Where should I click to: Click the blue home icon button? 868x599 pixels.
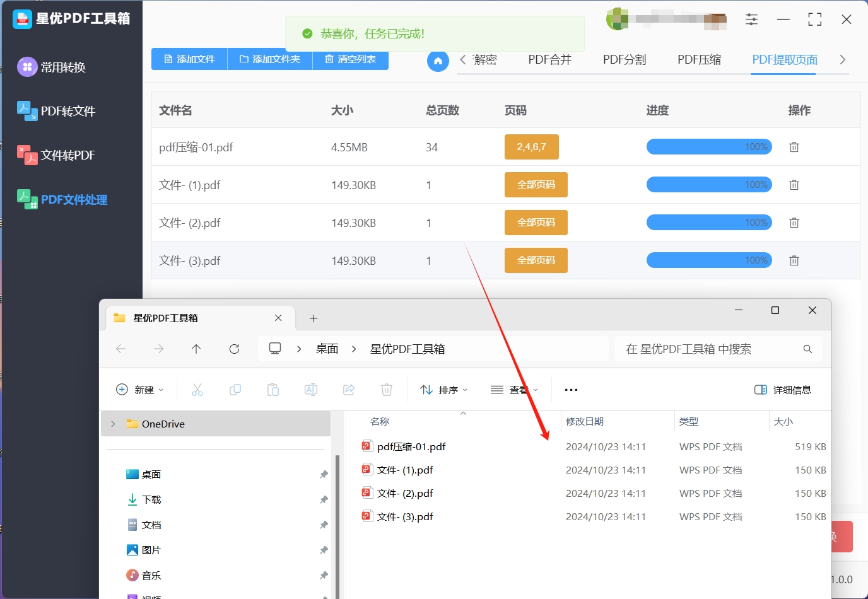tap(438, 61)
